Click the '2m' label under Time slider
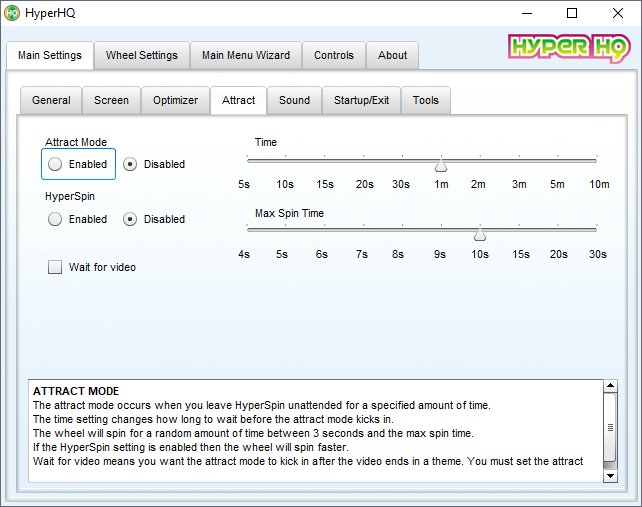 (478, 184)
